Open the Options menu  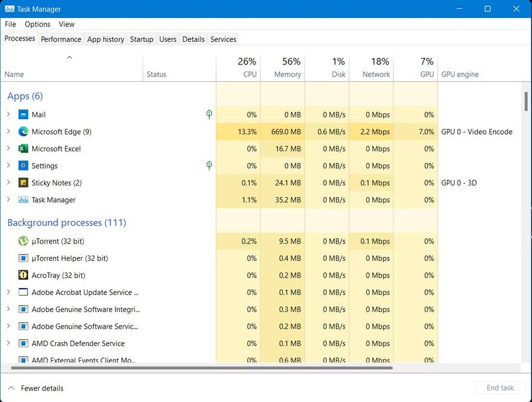click(37, 24)
